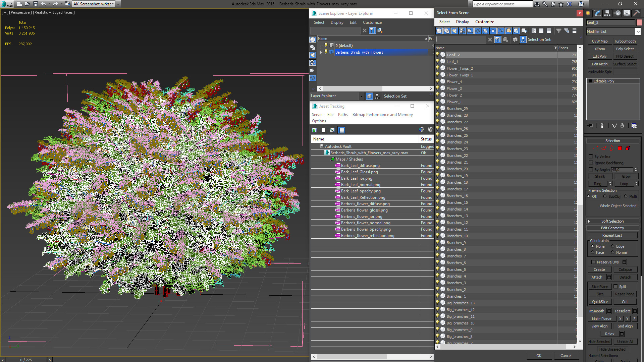
Task: Toggle Display Cameras filter icon
Action: (x=462, y=31)
